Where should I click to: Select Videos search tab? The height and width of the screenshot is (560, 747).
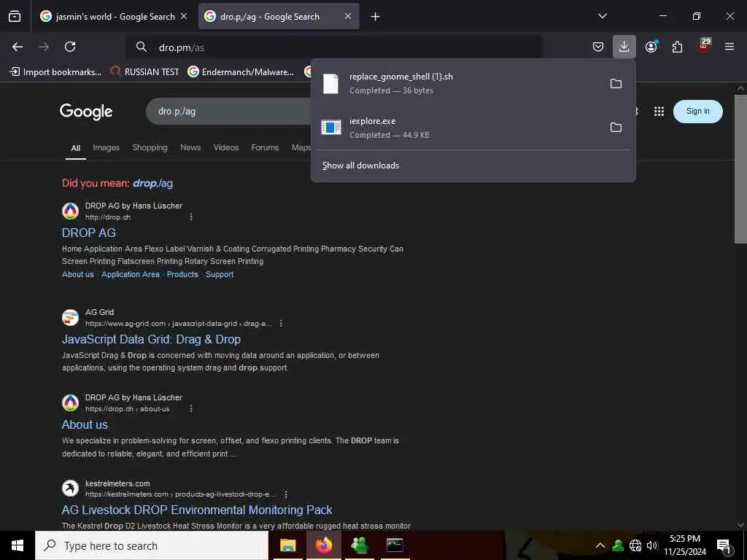(226, 147)
